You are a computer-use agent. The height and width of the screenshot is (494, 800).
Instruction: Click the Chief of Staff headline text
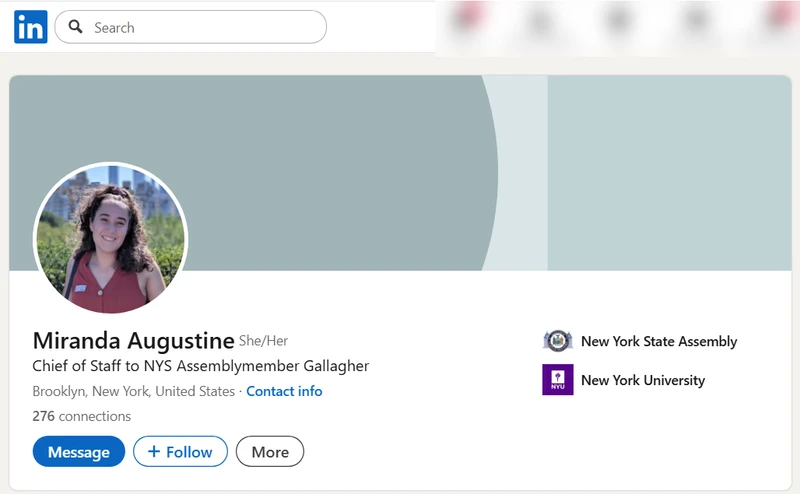coord(200,366)
